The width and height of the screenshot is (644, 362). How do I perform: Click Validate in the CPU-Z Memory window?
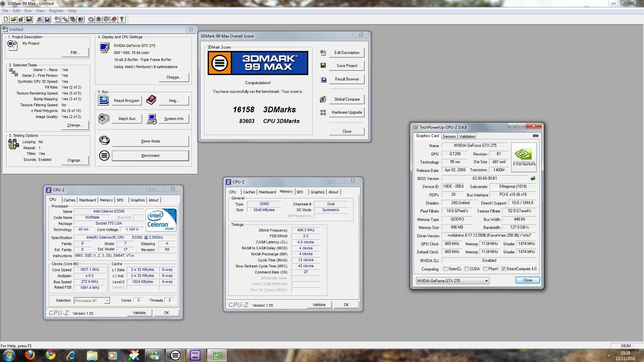pos(319,305)
